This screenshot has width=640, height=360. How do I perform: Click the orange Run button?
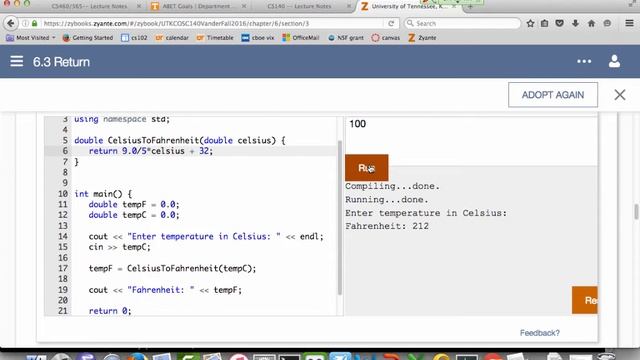367,167
